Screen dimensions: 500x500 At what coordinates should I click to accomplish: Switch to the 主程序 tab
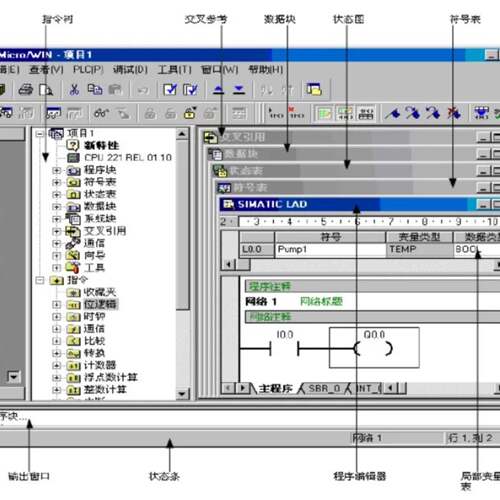275,389
